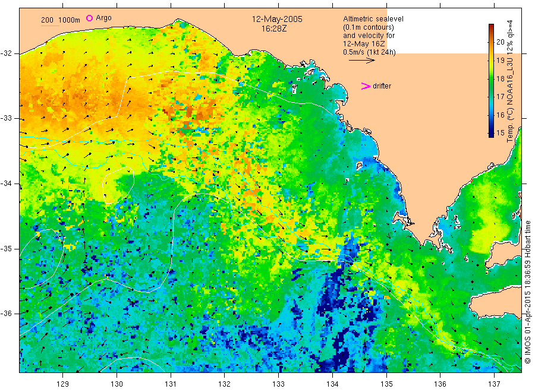Viewport: 535px width, 392px height.
Task: Click the 20 value on the temperature scale
Action: [x=500, y=42]
